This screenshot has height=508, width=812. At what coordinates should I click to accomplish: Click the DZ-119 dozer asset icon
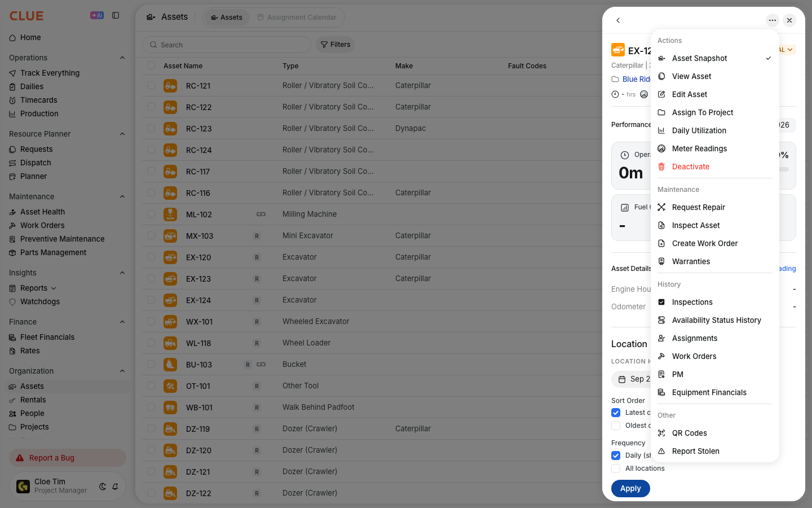click(170, 429)
